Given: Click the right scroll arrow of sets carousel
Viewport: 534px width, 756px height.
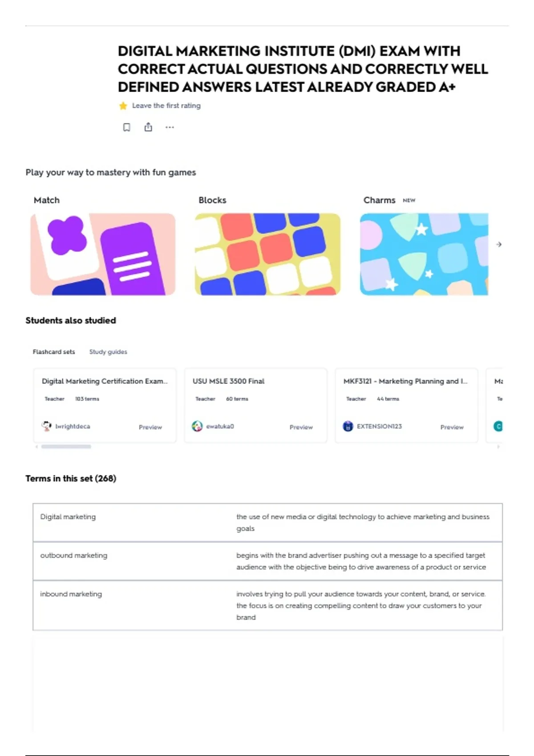Looking at the screenshot, I should pyautogui.click(x=498, y=446).
